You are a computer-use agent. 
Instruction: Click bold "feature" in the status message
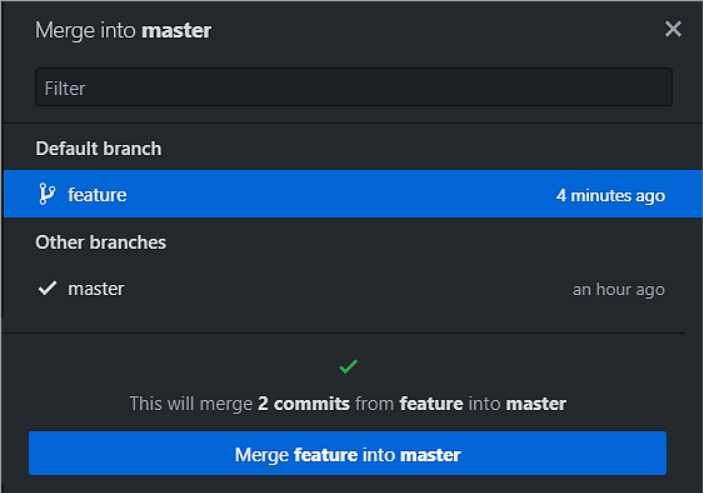(431, 404)
